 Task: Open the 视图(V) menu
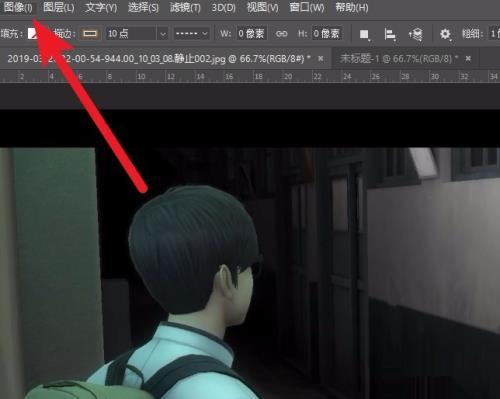click(x=262, y=7)
